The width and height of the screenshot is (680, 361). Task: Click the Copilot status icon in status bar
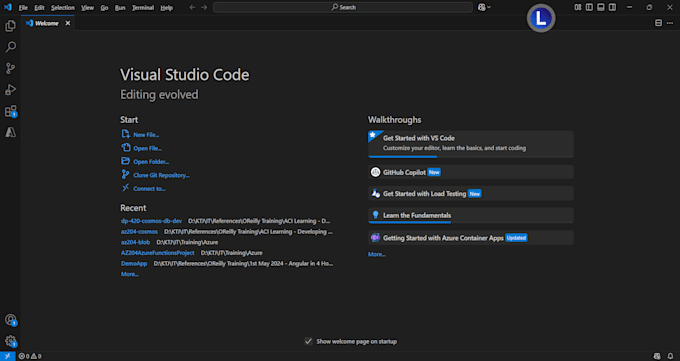657,356
